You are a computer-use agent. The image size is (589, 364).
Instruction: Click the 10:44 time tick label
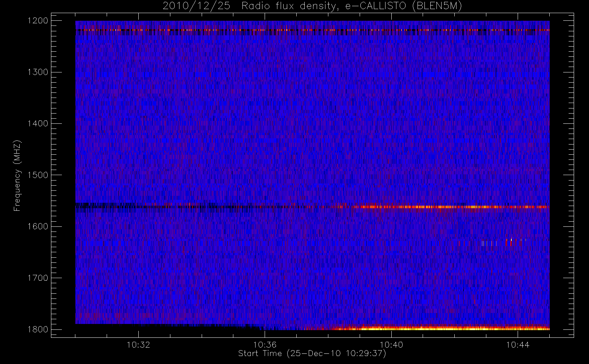[518, 345]
